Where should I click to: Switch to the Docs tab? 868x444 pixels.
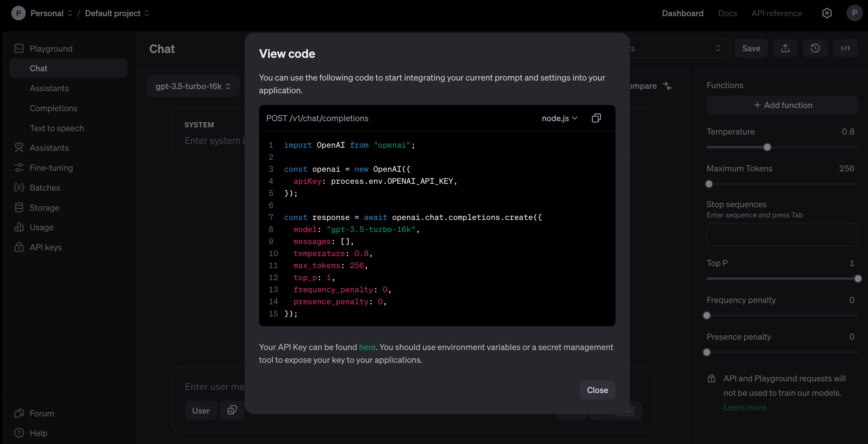click(x=727, y=13)
